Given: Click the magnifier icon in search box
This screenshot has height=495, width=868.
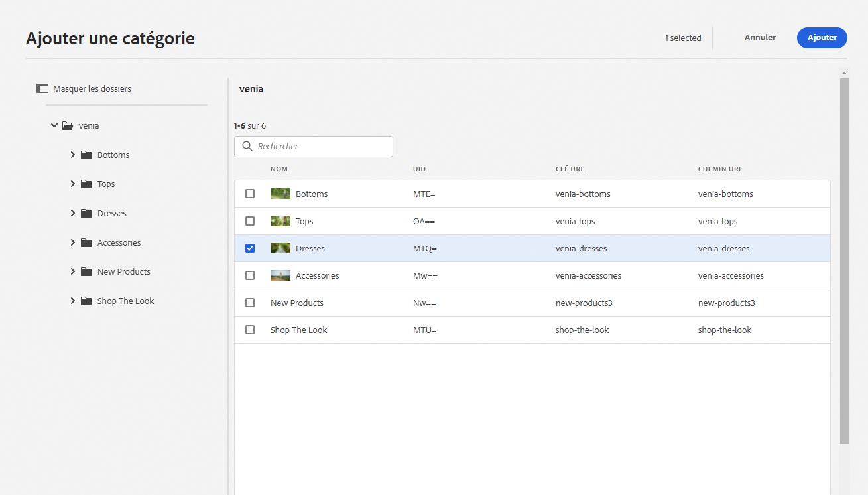Looking at the screenshot, I should 247,147.
